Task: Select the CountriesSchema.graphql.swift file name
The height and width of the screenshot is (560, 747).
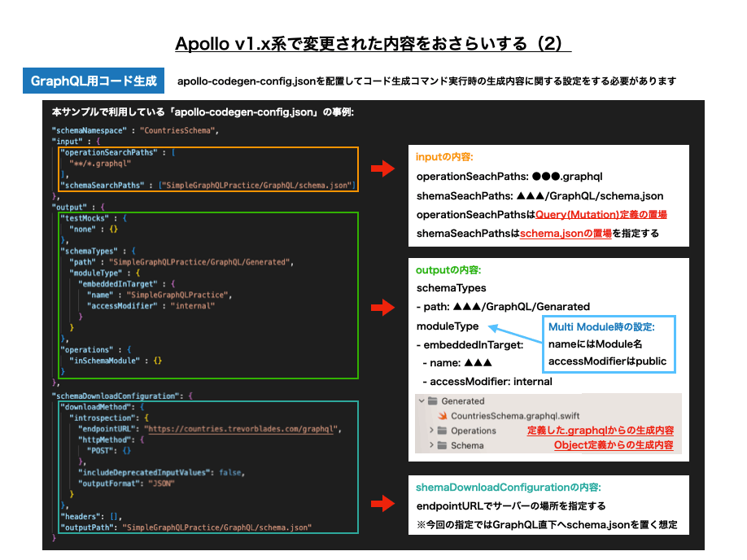Action: tap(515, 416)
